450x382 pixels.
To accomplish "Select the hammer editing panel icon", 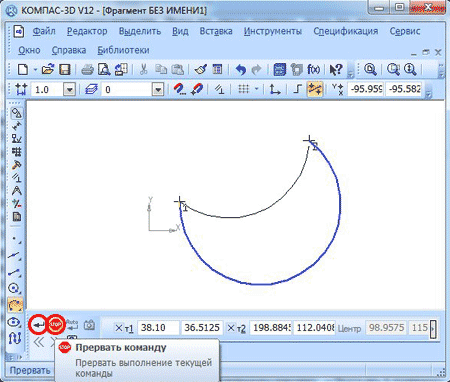I will (x=16, y=165).
